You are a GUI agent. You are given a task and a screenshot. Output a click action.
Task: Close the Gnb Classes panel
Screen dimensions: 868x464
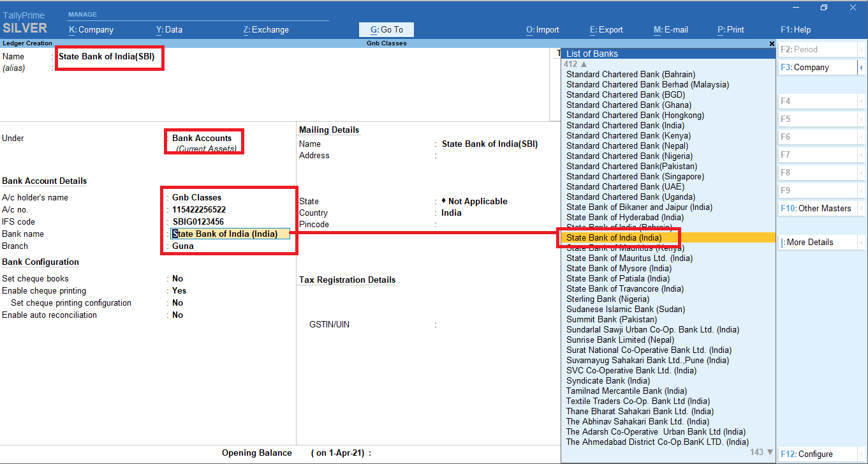click(x=772, y=43)
